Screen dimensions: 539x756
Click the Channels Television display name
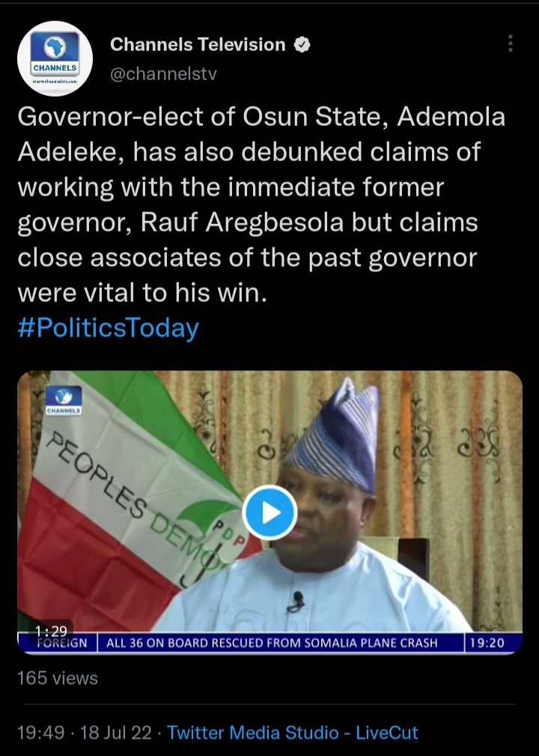[198, 44]
